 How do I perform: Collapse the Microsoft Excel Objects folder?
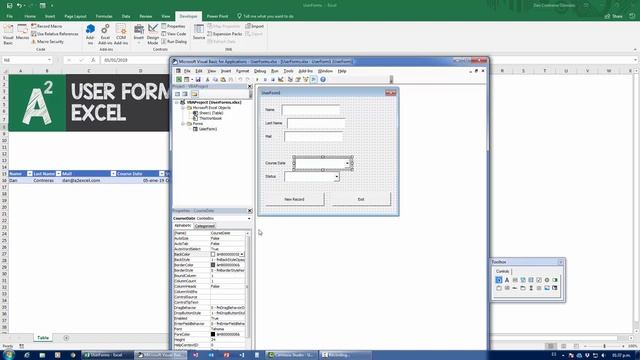(183, 108)
